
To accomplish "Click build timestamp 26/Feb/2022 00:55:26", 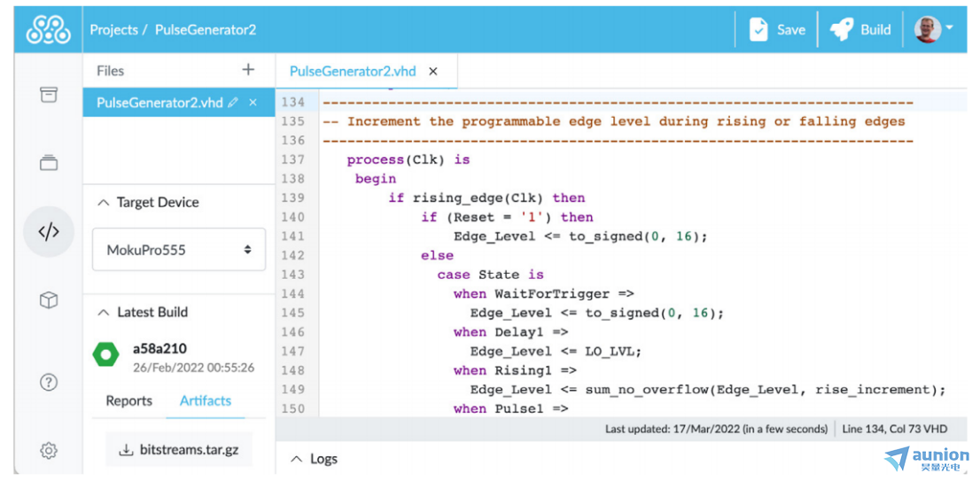I will 194,368.
